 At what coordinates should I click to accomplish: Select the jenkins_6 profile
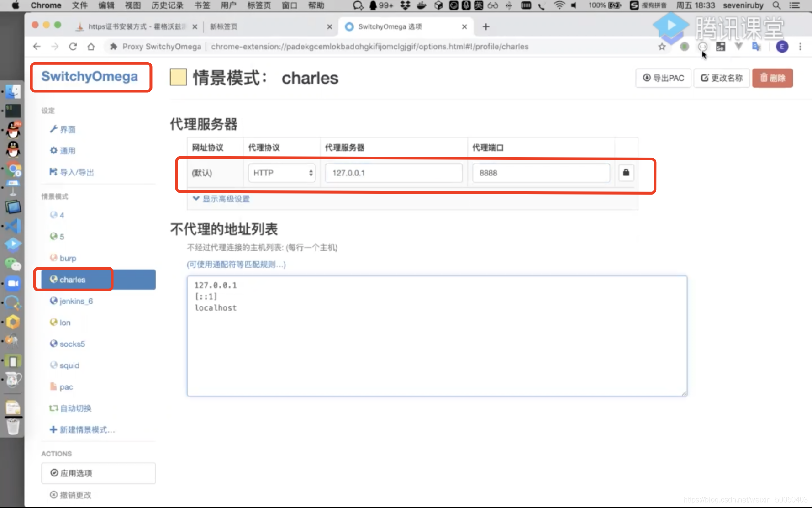pyautogui.click(x=71, y=301)
